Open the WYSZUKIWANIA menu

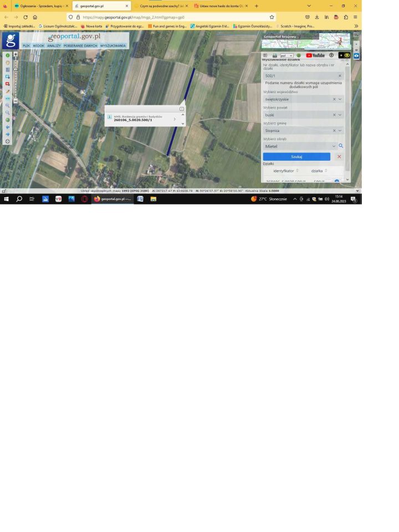pyautogui.click(x=113, y=45)
